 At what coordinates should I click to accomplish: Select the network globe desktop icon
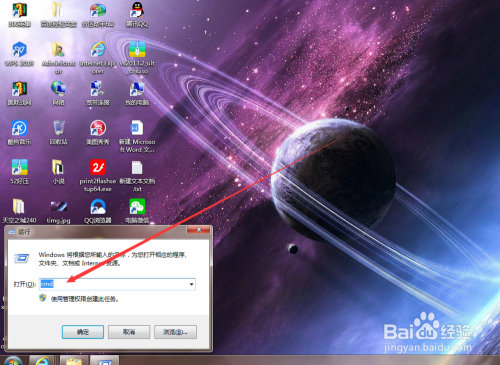click(x=59, y=93)
